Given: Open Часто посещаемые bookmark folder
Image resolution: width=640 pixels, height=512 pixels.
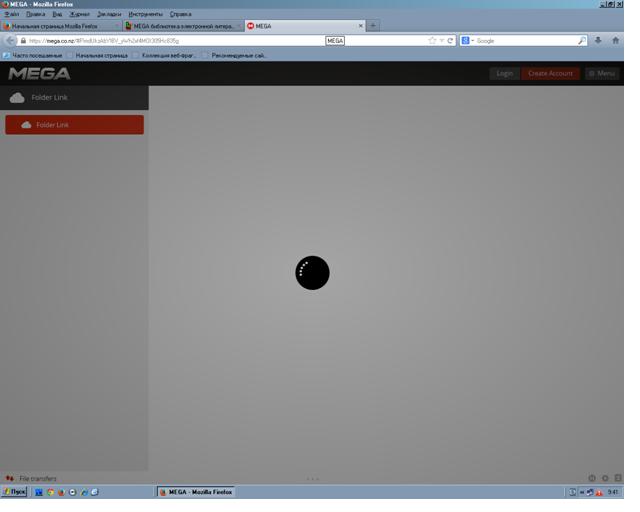Looking at the screenshot, I should click(x=33, y=55).
